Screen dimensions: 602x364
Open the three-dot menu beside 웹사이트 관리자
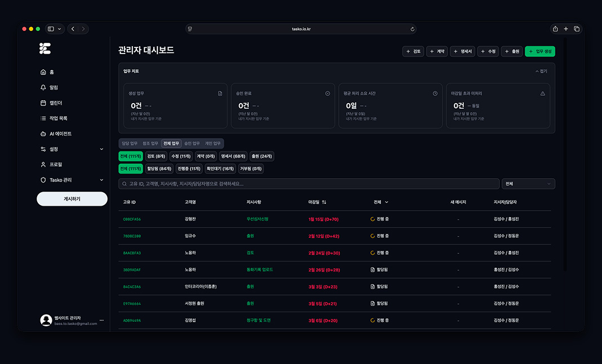pos(101,320)
